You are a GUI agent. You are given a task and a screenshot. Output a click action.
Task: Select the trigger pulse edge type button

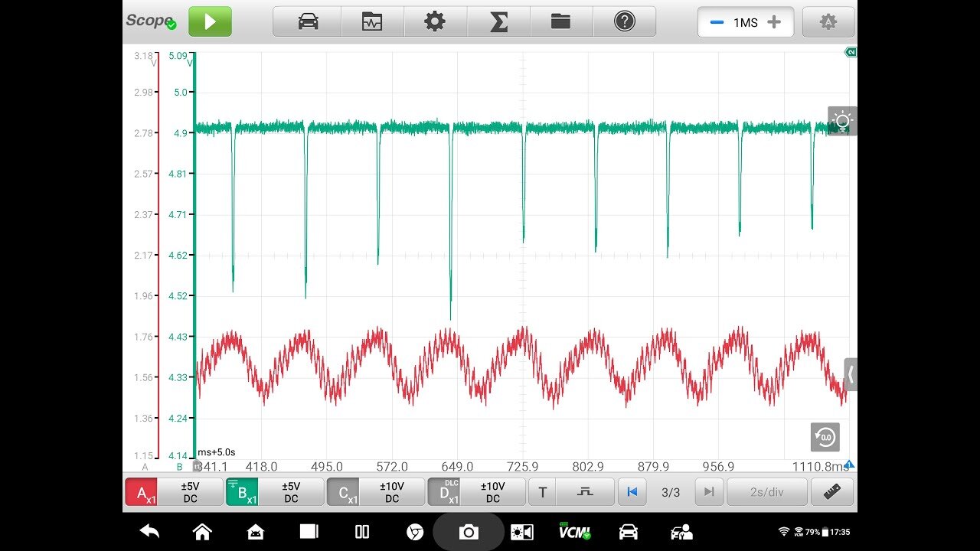[585, 492]
